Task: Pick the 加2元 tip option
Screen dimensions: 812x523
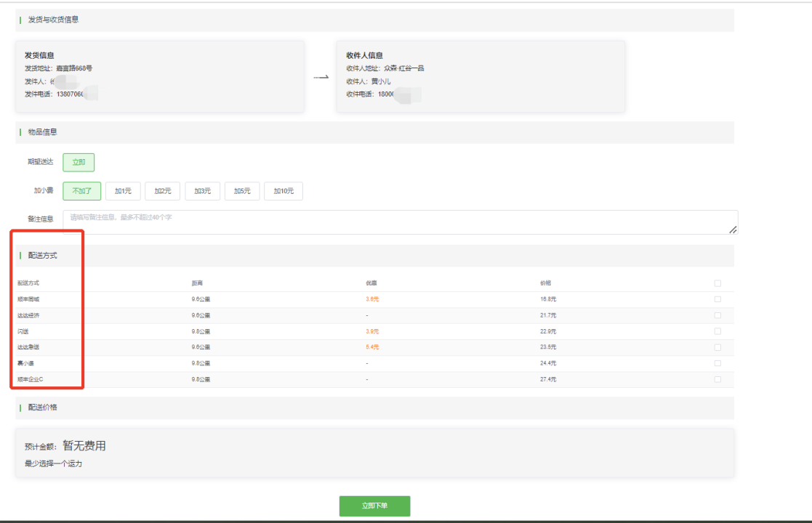Action: [x=162, y=191]
